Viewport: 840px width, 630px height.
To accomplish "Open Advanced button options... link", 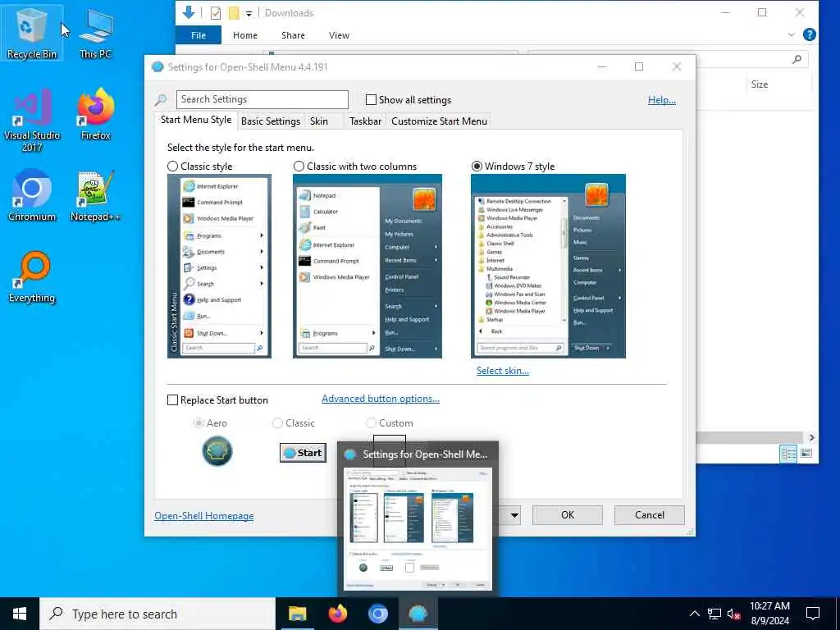I will (381, 399).
